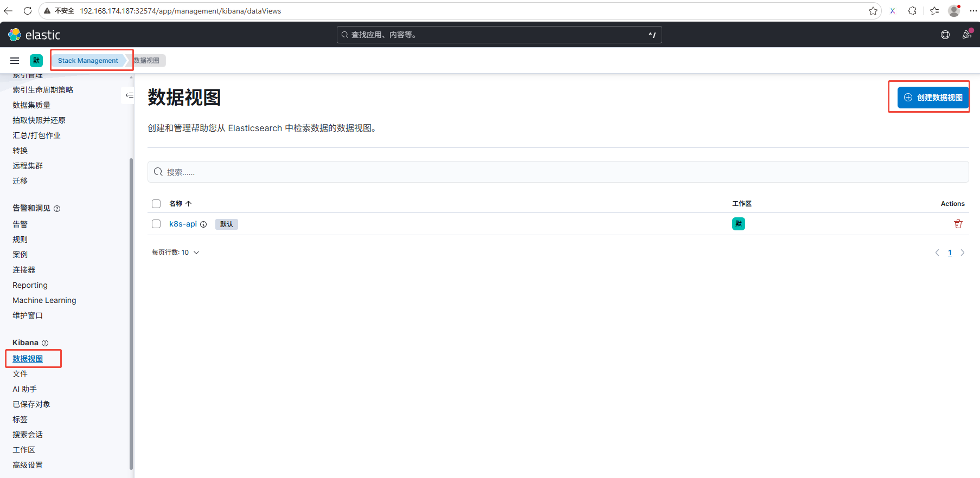Open browser extensions puzzle icon

click(913, 11)
